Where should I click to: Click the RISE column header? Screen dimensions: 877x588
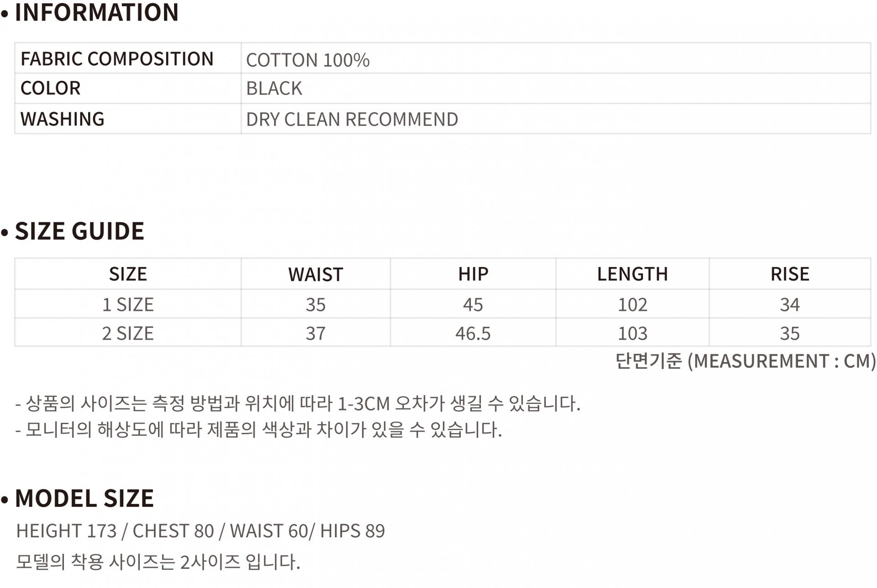click(790, 274)
